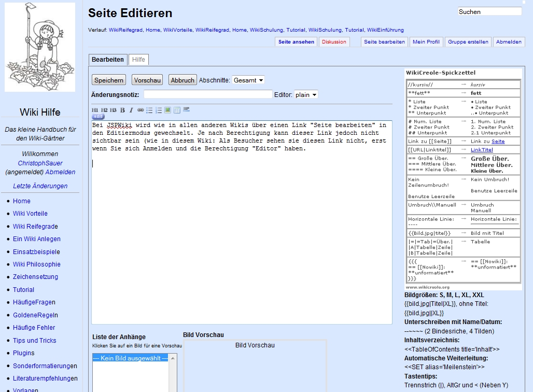Insert a bulleted list

coord(149,110)
